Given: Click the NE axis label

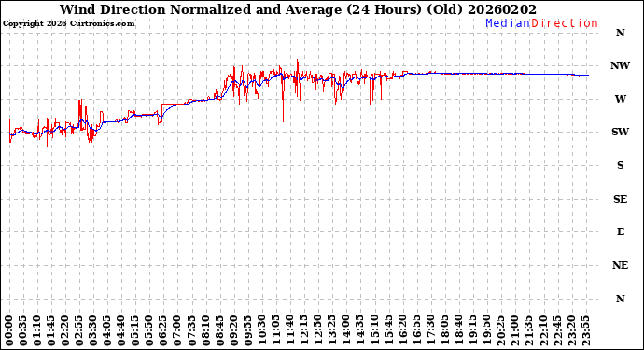Looking at the screenshot, I should click(x=620, y=265).
